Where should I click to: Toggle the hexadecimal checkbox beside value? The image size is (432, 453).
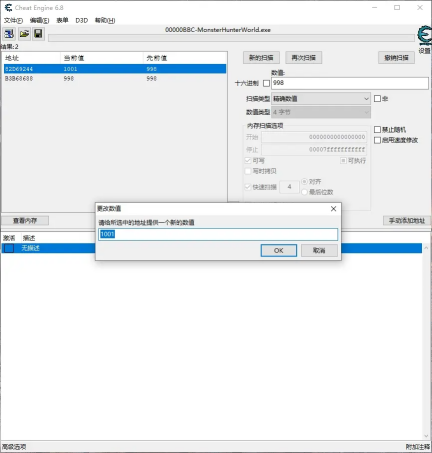[266, 83]
